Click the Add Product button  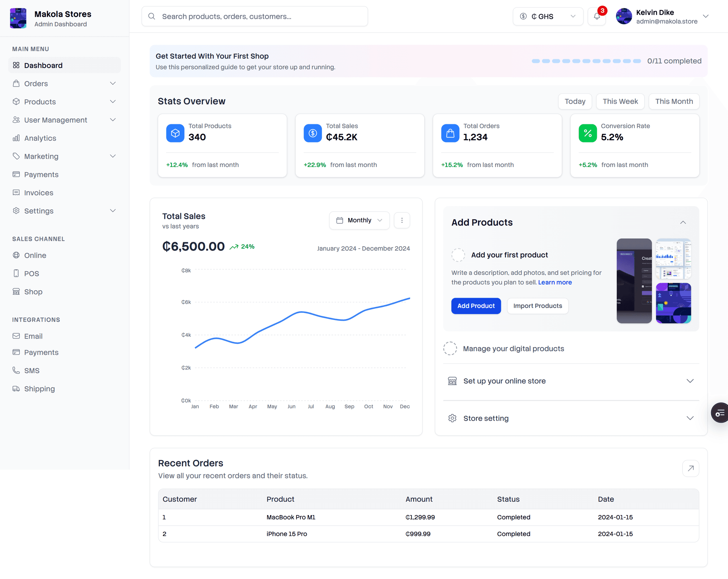tap(476, 306)
